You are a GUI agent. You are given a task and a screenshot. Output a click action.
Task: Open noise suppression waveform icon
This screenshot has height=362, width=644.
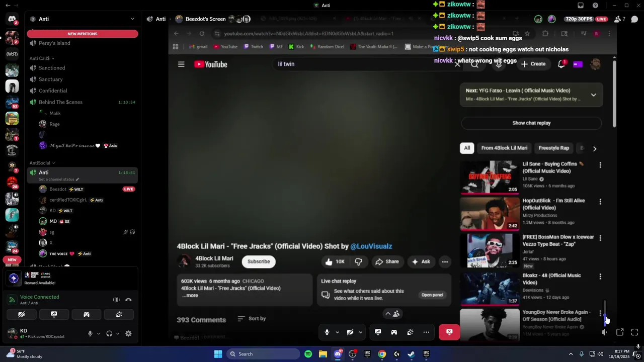(116, 300)
